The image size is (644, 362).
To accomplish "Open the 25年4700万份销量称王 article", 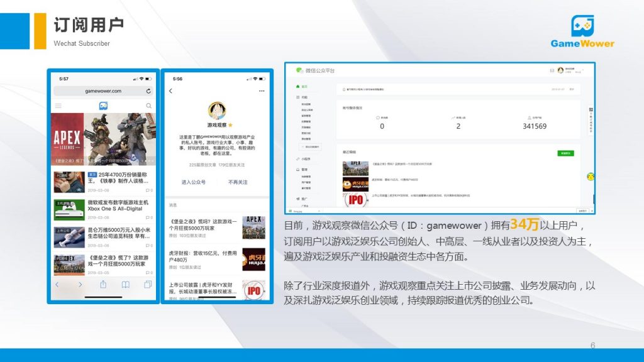I will pos(104,182).
